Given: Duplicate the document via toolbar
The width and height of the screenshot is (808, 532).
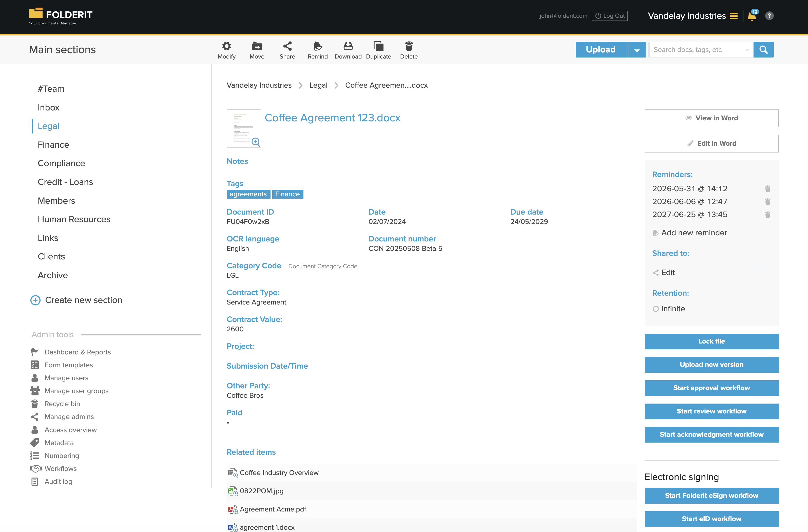Looking at the screenshot, I should pos(378,47).
